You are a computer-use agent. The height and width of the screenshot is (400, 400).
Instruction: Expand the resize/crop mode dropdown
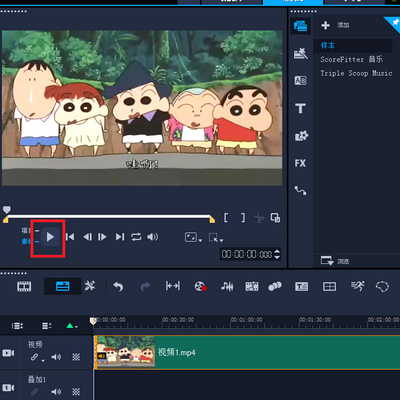coord(216,238)
